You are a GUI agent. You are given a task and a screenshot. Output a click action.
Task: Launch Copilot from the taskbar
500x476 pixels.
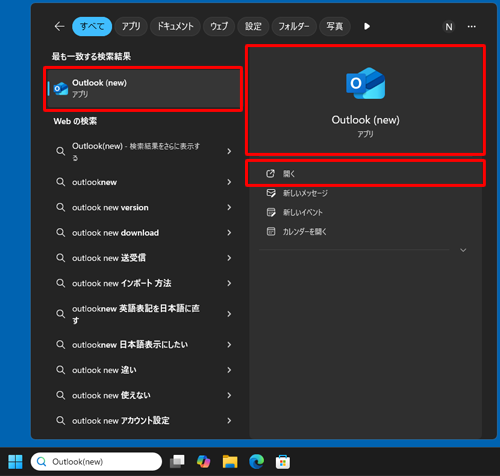[203, 462]
